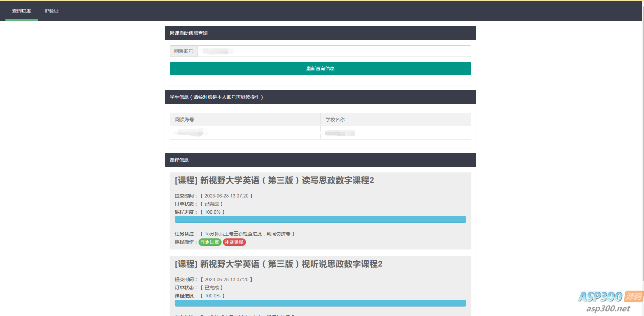Open the IP验证 tab

(51, 11)
